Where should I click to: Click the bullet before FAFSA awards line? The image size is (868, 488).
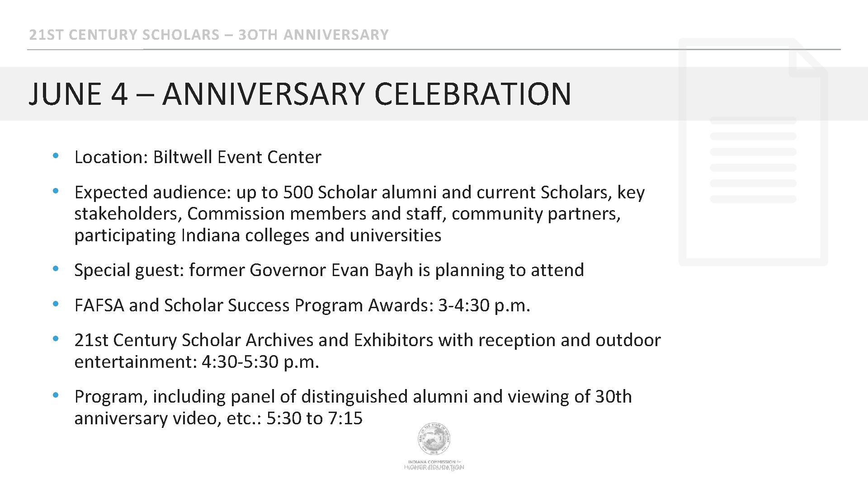[x=55, y=304]
